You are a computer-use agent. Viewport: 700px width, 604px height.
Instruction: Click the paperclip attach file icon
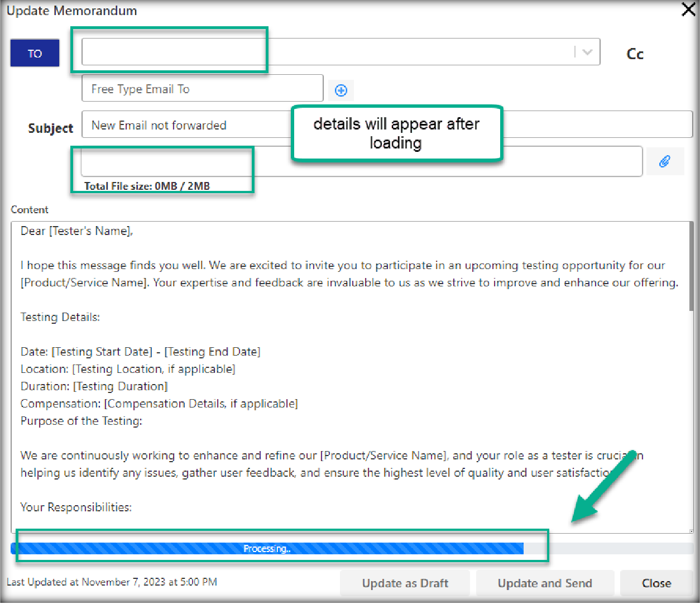coord(664,161)
